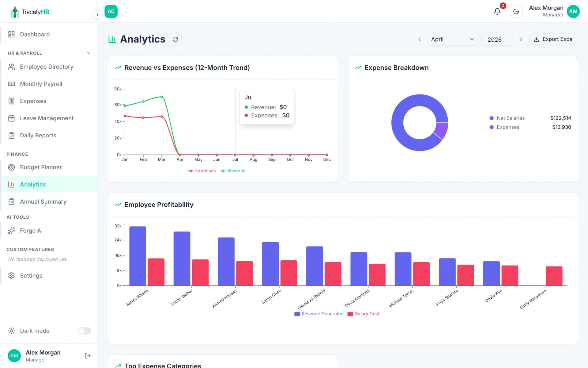Log out using the sidebar logout icon
The height and width of the screenshot is (368, 588).
click(88, 355)
